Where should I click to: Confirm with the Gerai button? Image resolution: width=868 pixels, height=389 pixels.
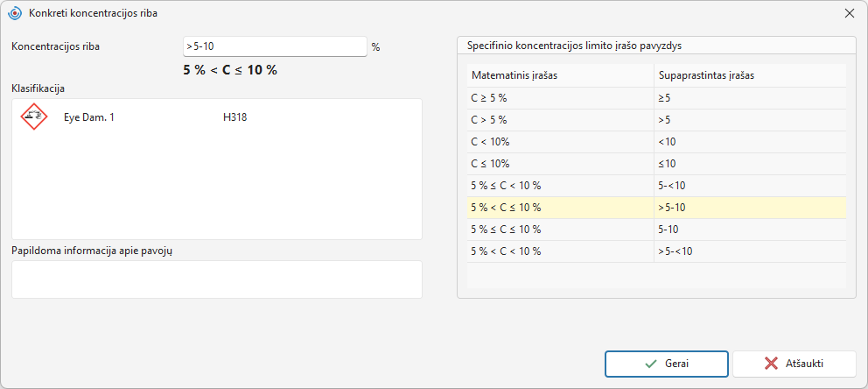tap(667, 364)
